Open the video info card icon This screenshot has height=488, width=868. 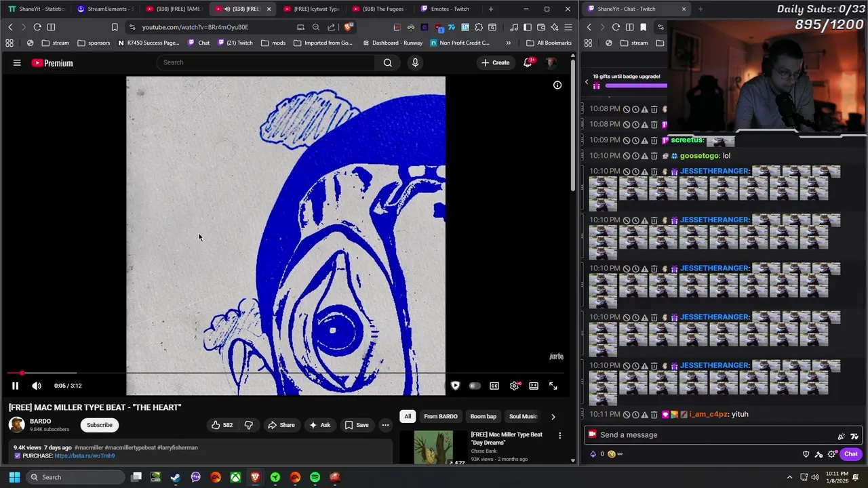pos(557,85)
